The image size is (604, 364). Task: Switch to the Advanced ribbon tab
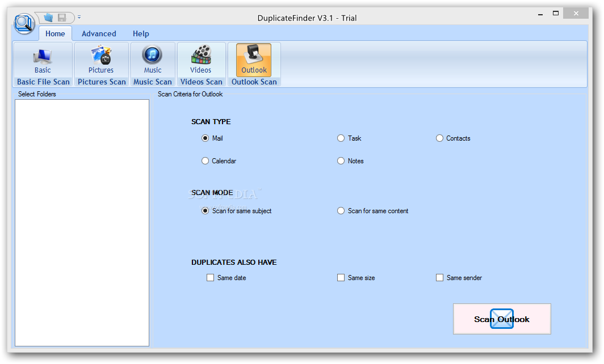point(99,33)
